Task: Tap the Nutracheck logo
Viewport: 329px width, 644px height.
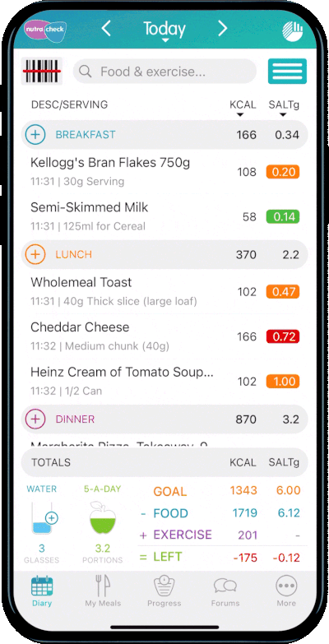Action: click(44, 30)
